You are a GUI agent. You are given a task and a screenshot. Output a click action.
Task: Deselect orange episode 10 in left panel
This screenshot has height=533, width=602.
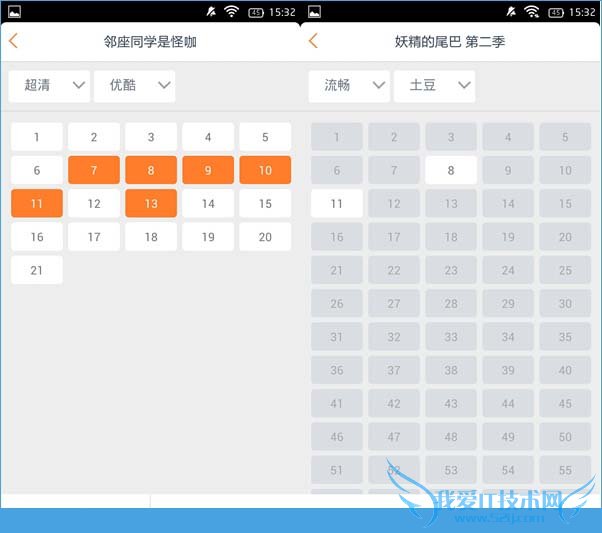coord(265,170)
